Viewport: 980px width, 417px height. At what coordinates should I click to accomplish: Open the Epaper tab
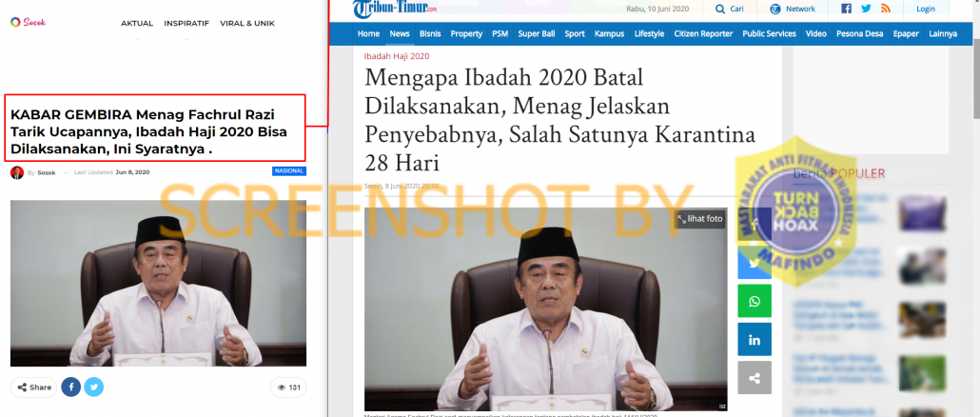pyautogui.click(x=906, y=33)
